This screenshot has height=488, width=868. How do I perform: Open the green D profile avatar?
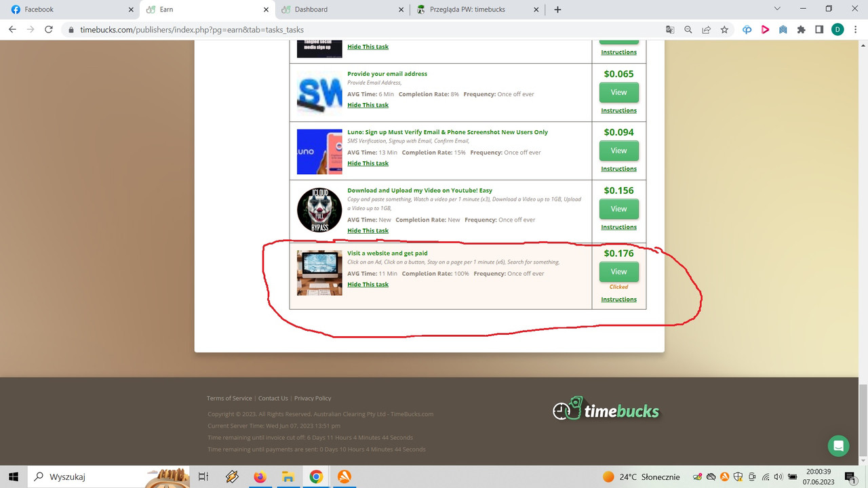(x=837, y=30)
